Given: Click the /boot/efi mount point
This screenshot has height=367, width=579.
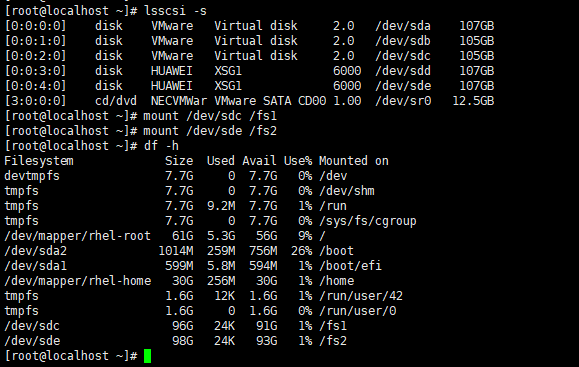Looking at the screenshot, I should (350, 266).
